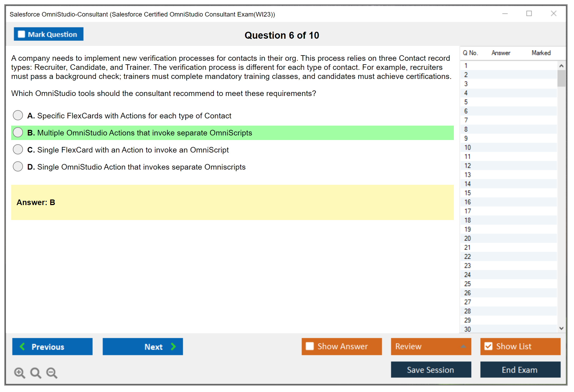Select option A Specific FlexCards radio button
Viewport: 574px width, 392px height.
pyautogui.click(x=18, y=115)
